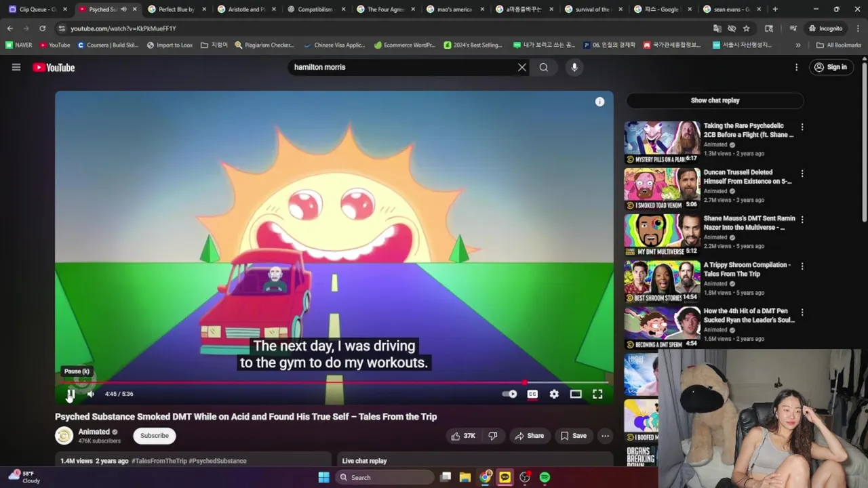Go to YouTube home via logo
The image size is (868, 488).
(54, 67)
